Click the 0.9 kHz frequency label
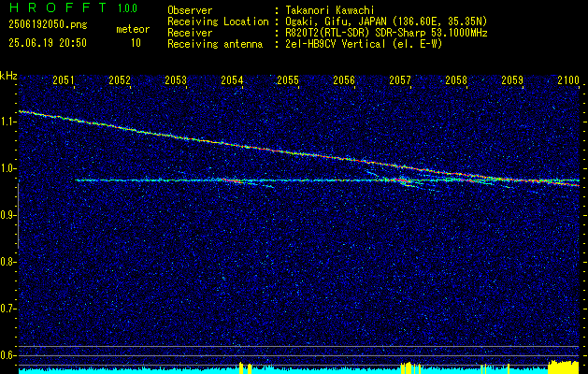The width and height of the screenshot is (588, 374). pos(7,215)
